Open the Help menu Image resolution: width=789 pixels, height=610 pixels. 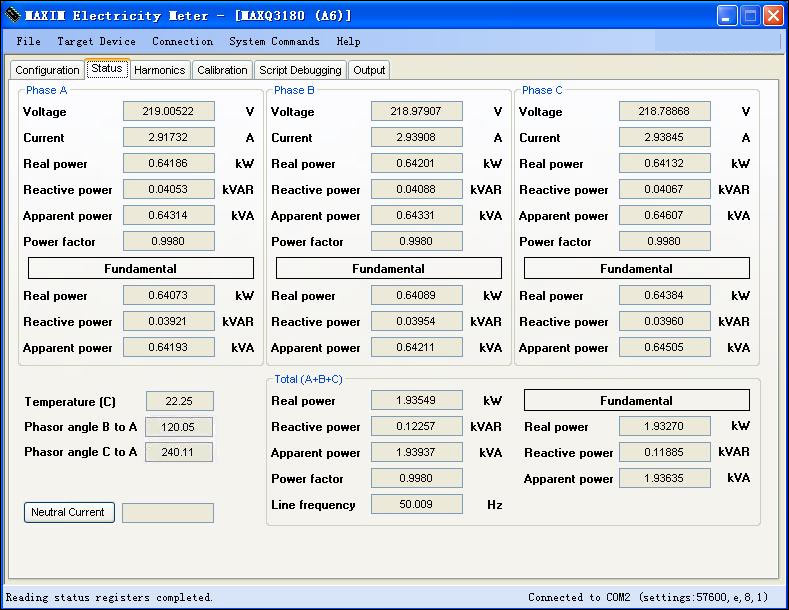point(348,42)
